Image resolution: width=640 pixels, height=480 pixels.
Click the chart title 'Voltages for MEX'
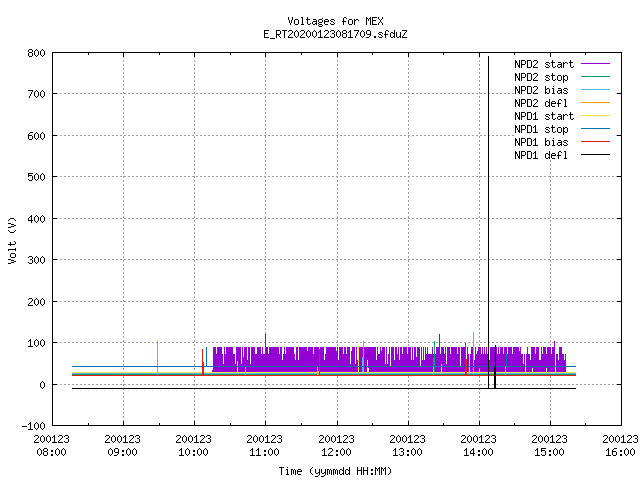point(335,21)
